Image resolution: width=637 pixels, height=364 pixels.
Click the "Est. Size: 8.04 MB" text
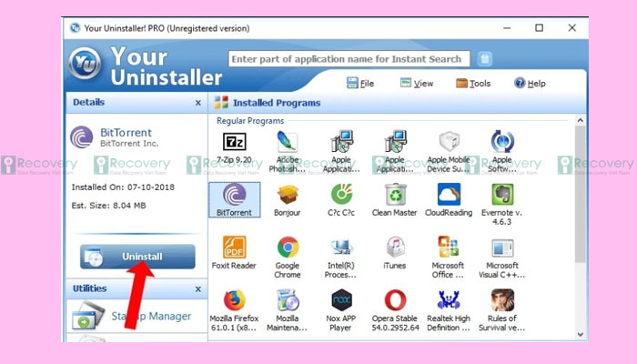108,206
